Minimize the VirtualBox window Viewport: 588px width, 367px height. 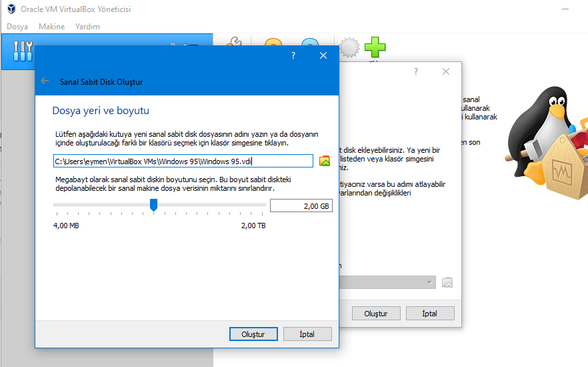click(x=565, y=9)
